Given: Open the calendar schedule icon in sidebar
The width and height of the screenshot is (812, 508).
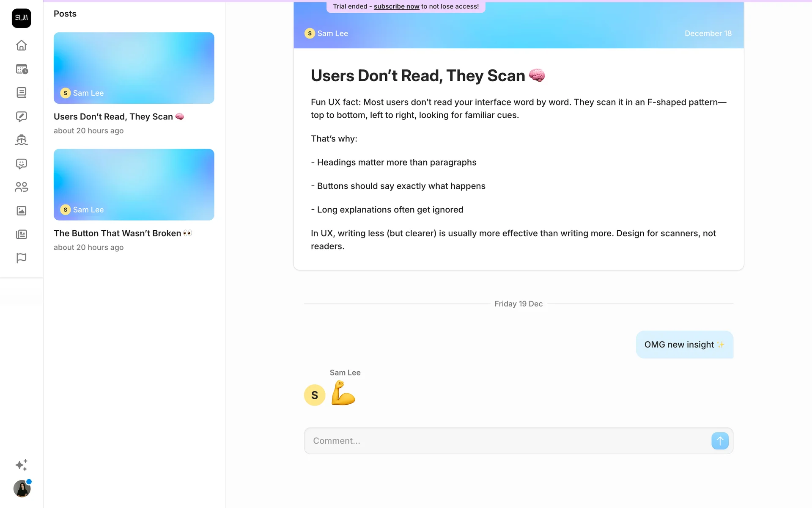Looking at the screenshot, I should pyautogui.click(x=21, y=69).
